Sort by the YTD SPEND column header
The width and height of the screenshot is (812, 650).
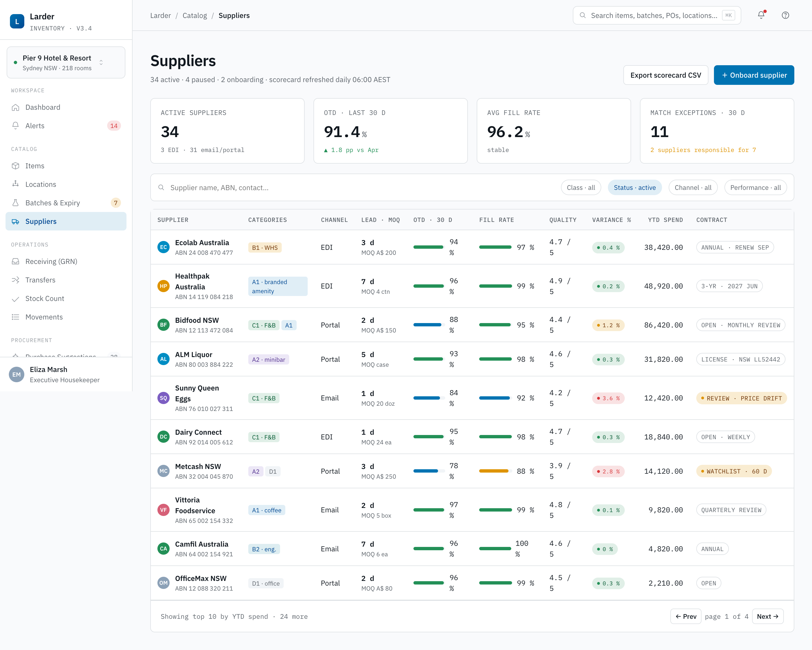click(665, 220)
